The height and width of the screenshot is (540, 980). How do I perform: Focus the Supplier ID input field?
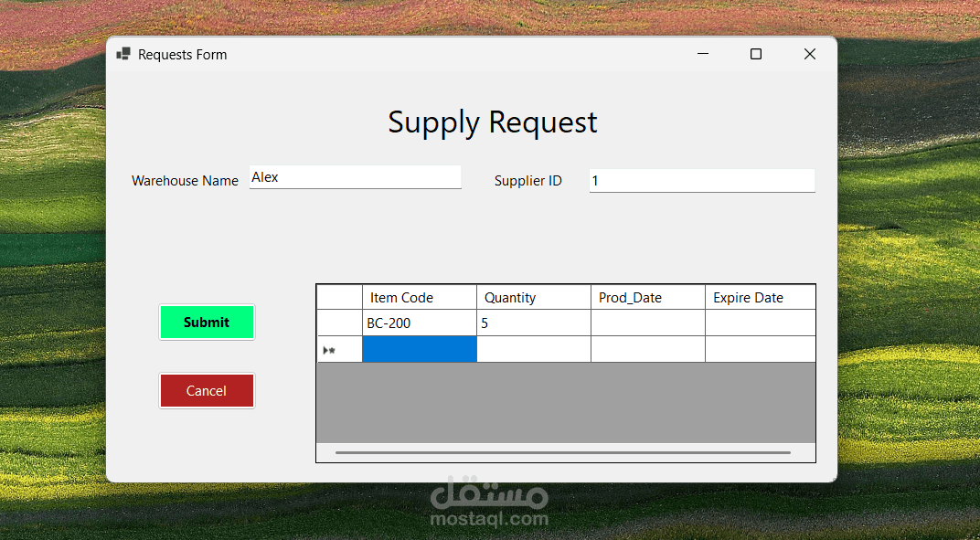coord(702,181)
